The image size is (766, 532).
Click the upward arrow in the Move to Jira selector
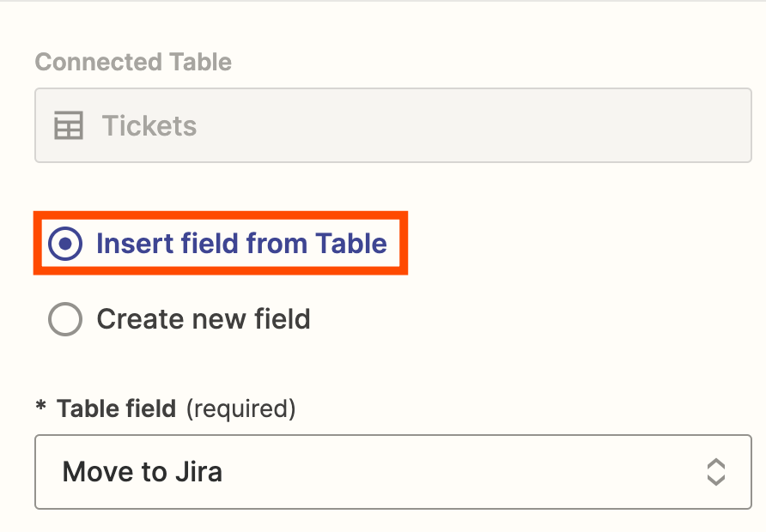pyautogui.click(x=715, y=464)
